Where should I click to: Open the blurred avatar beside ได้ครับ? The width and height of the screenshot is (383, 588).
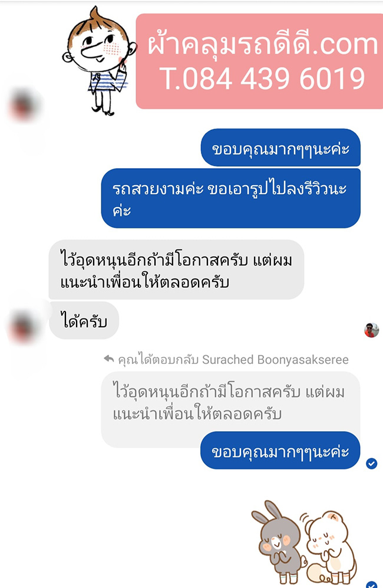(23, 327)
